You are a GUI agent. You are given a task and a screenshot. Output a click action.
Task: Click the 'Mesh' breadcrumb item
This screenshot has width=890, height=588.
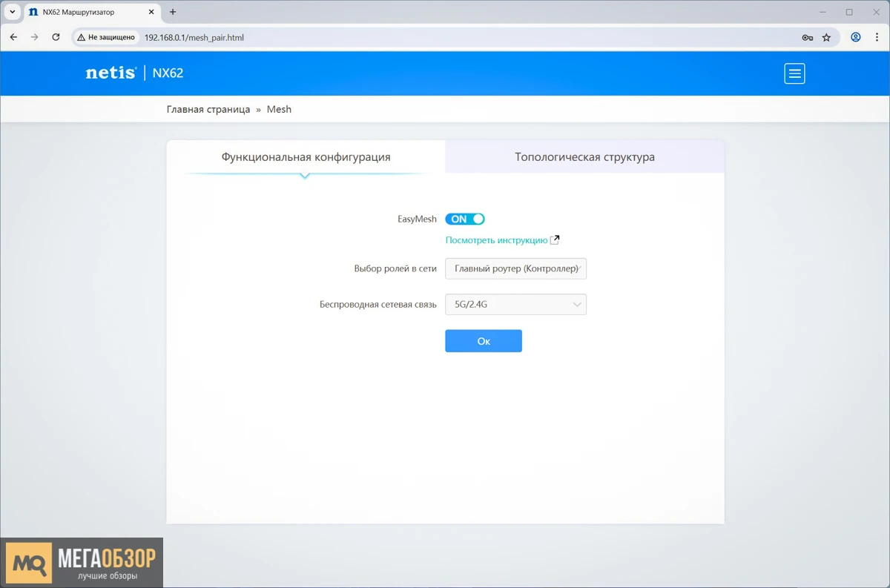click(279, 109)
